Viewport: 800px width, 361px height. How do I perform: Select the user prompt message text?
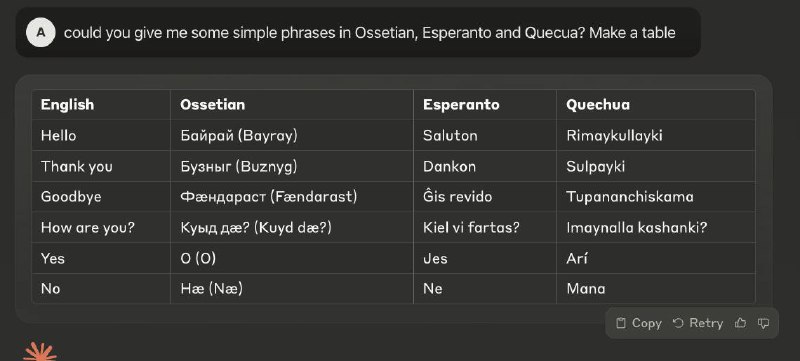[369, 33]
